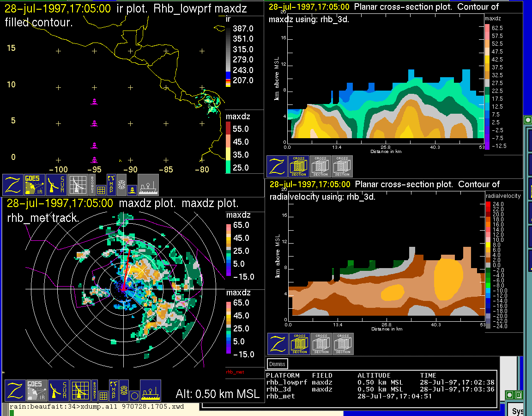Toggle grayed GOES IR icon in maxdz window
532x416 pixels.
click(36, 391)
